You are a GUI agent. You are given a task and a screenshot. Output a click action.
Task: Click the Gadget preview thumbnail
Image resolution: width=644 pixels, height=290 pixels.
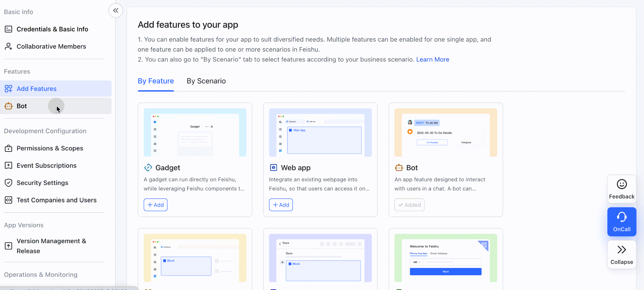pyautogui.click(x=195, y=132)
